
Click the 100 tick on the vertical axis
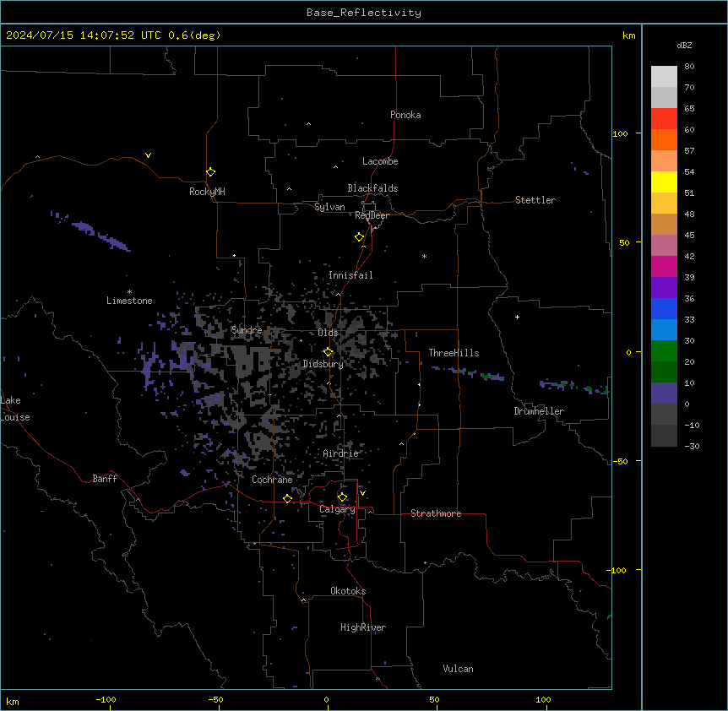coord(620,133)
